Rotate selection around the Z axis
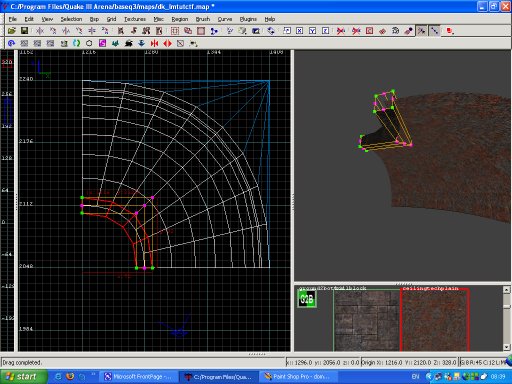Viewport: 512px width, 384px height. pos(105,31)
